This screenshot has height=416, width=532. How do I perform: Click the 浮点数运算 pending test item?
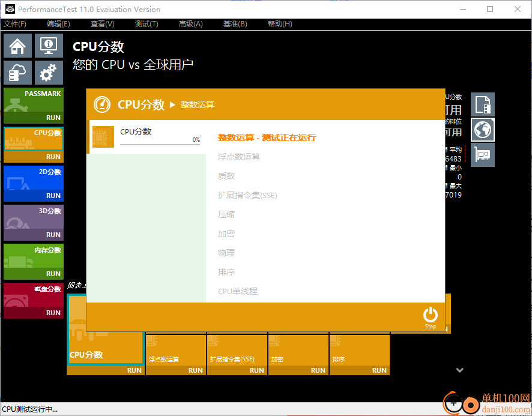pyautogui.click(x=239, y=157)
